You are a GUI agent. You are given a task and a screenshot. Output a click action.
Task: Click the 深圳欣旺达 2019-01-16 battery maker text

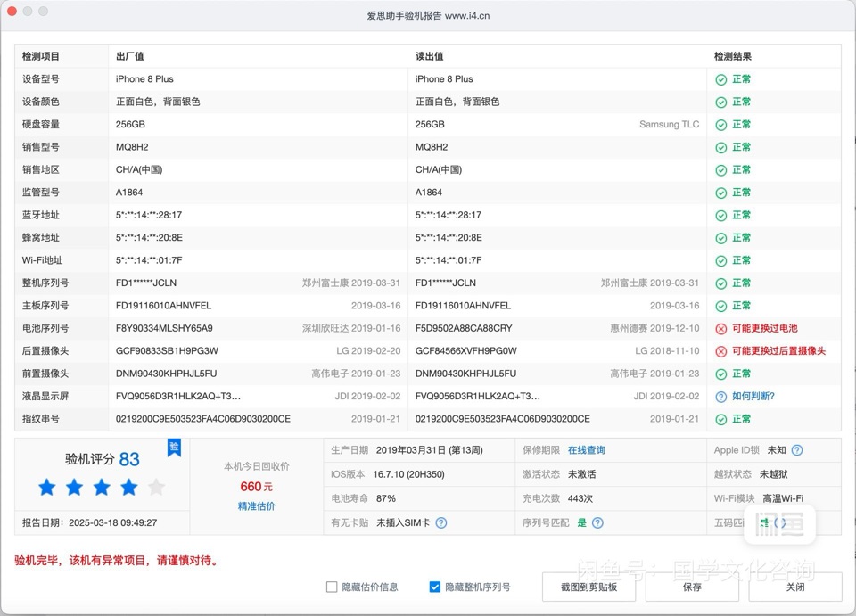tap(351, 328)
